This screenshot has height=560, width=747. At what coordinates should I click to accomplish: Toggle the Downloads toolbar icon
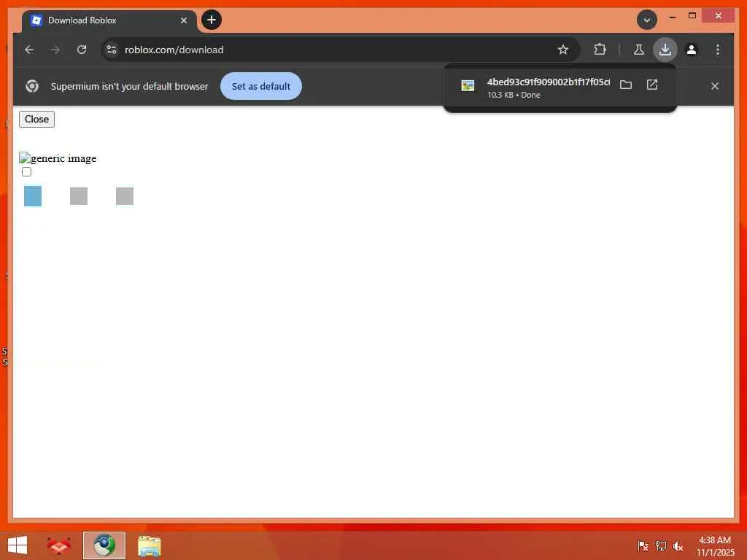665,50
